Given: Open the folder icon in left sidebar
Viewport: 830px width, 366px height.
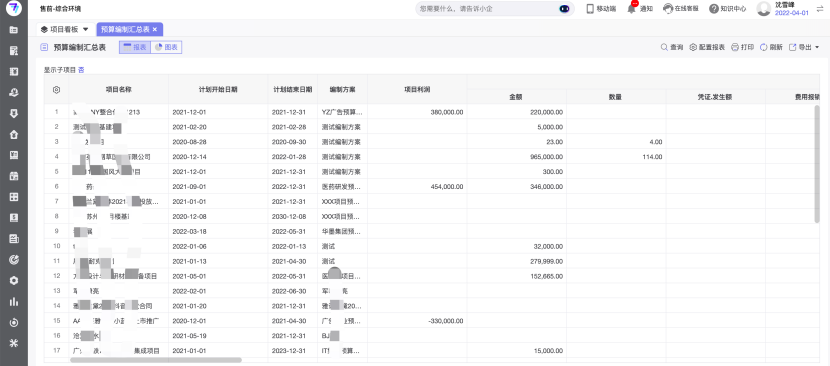Looking at the screenshot, I should pos(14,30).
